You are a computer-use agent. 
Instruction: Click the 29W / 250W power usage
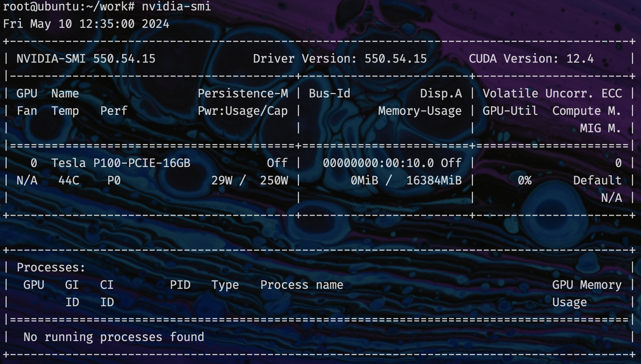pos(250,180)
